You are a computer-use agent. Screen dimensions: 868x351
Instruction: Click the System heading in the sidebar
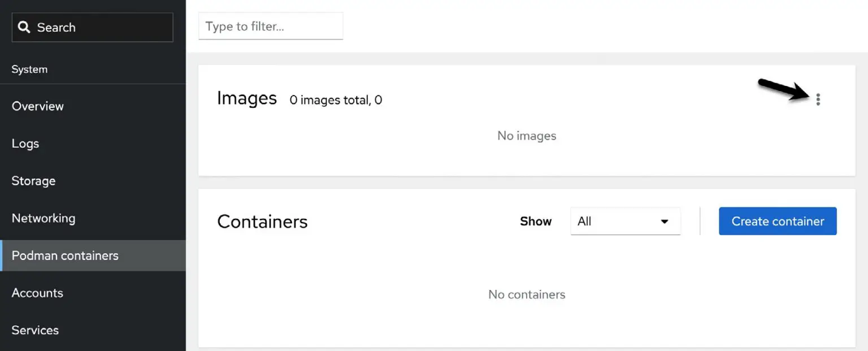tap(29, 69)
